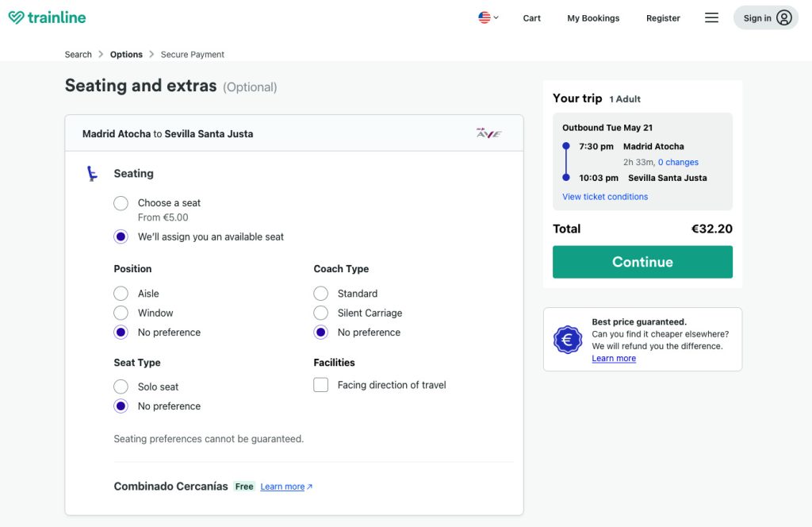
Task: Click the 10:03 pm arrival time
Action: (599, 178)
